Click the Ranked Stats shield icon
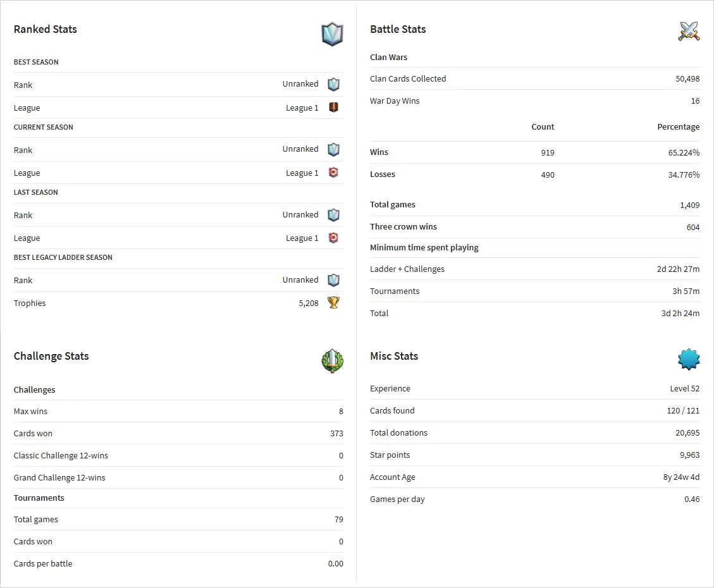714x588 pixels. pyautogui.click(x=332, y=34)
